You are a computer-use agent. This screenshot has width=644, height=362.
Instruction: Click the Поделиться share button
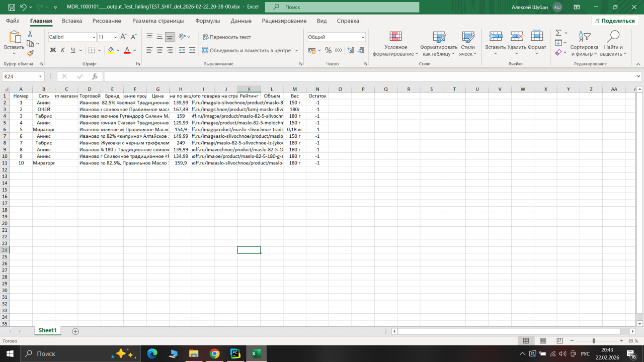[x=615, y=21]
